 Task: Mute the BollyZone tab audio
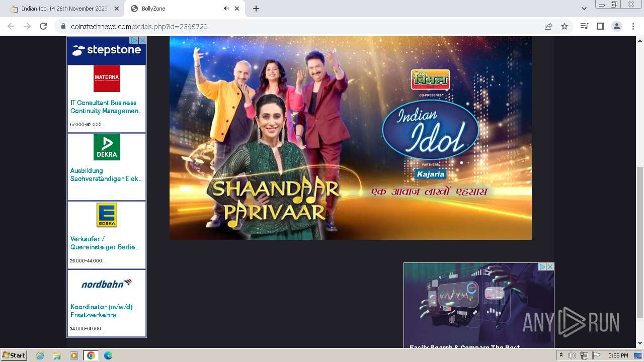tap(226, 9)
